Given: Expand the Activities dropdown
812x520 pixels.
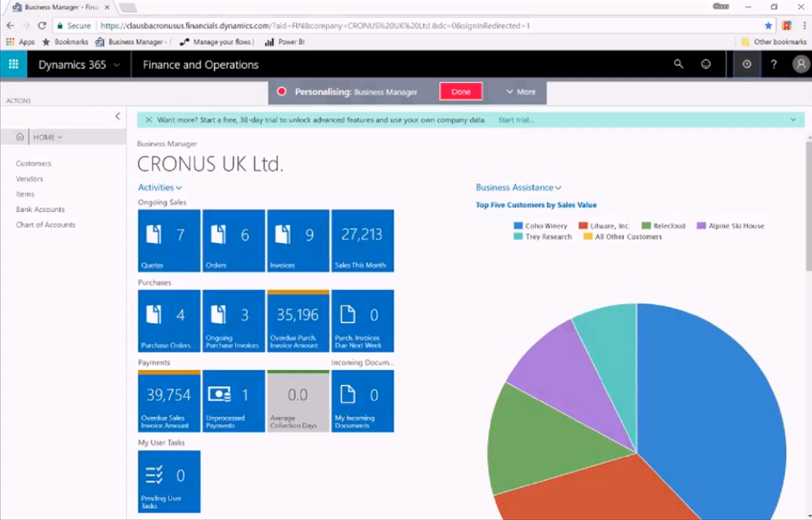Looking at the screenshot, I should coord(159,187).
